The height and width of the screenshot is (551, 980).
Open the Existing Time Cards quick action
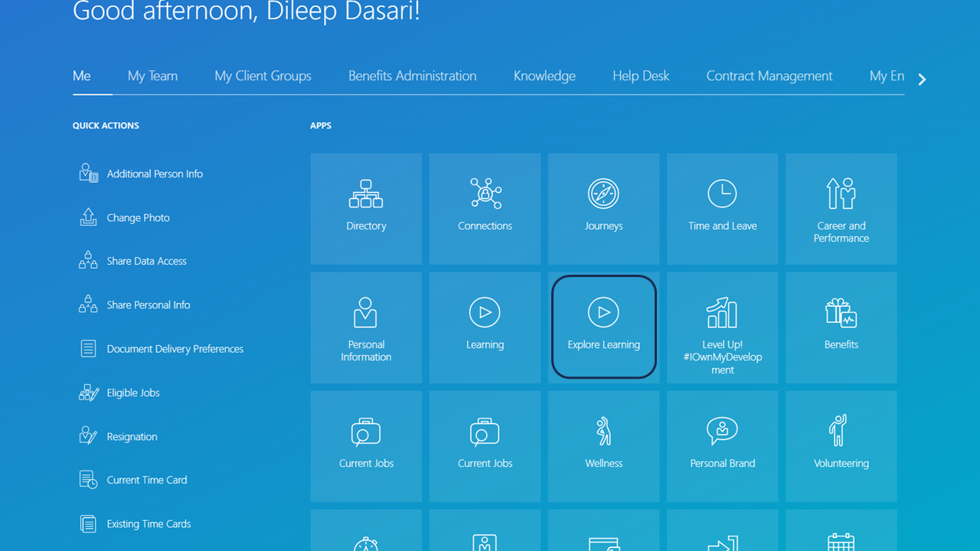click(x=149, y=524)
